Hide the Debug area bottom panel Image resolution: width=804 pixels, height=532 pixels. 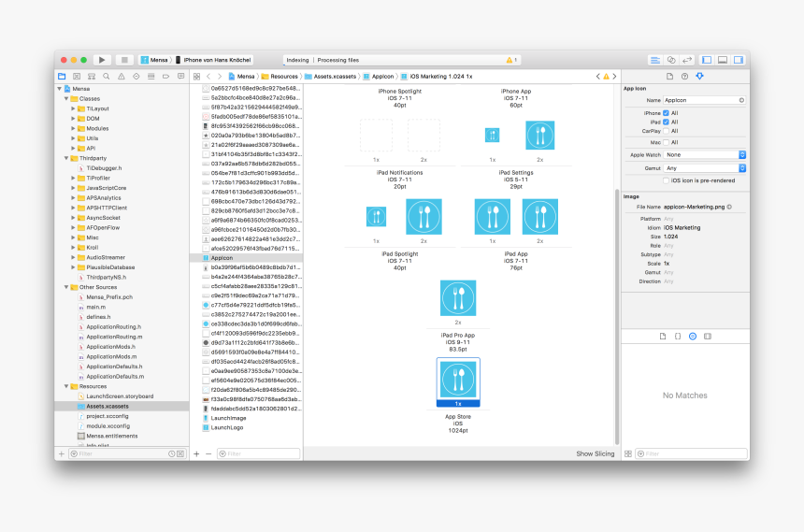(x=722, y=60)
